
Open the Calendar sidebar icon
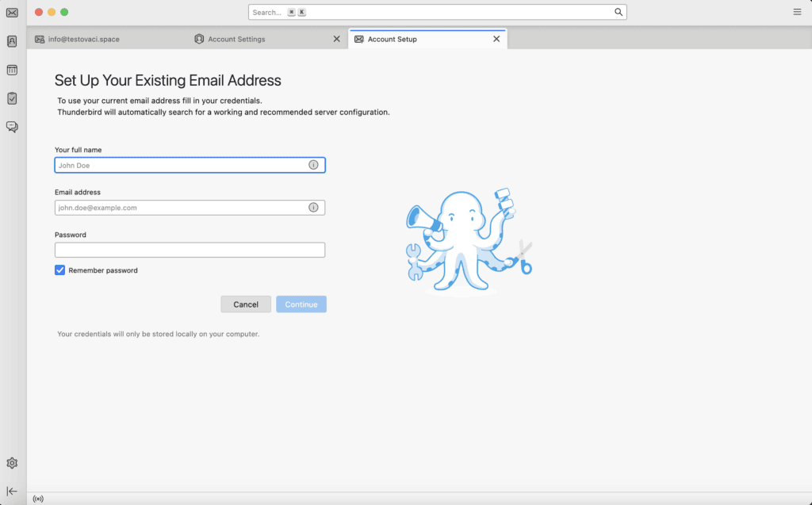(12, 70)
